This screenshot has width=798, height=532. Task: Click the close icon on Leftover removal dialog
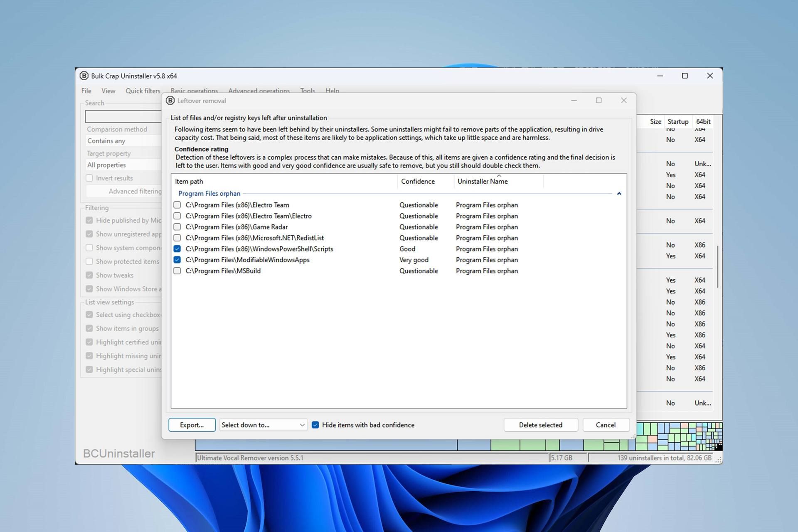pyautogui.click(x=624, y=100)
